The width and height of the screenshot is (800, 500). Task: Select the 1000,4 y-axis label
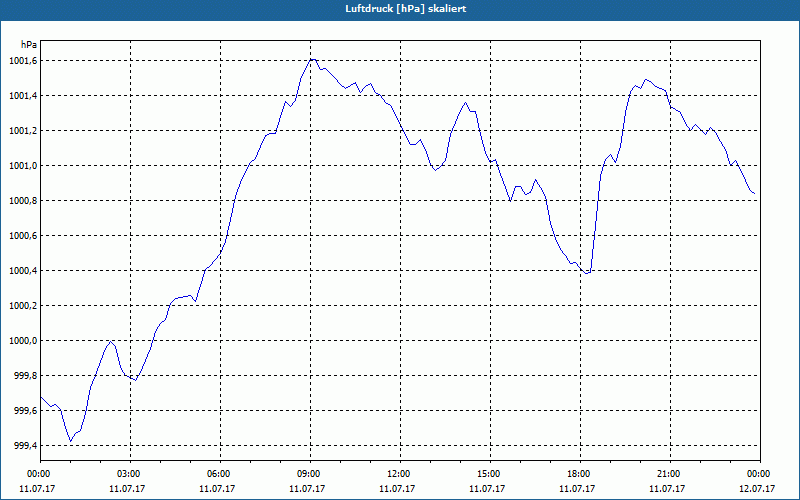[23, 271]
